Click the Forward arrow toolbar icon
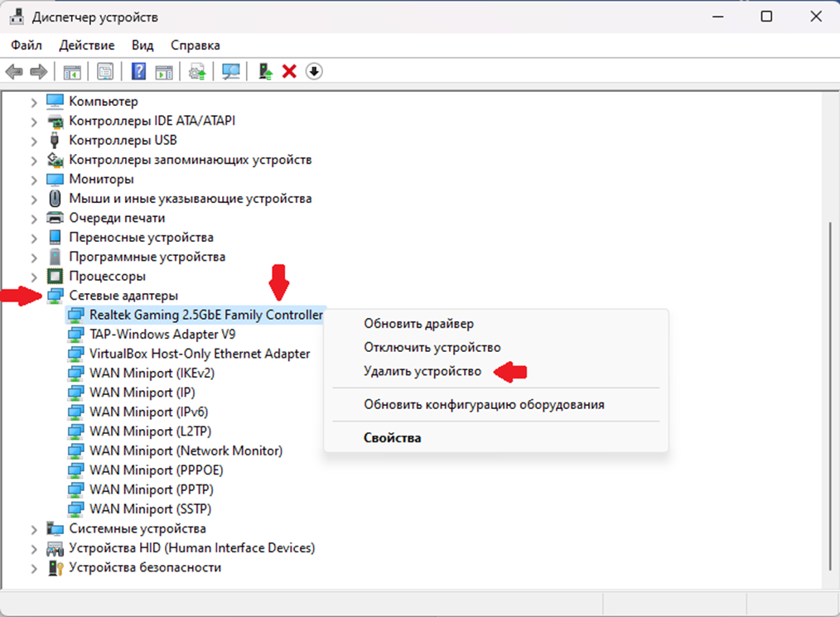Image resolution: width=840 pixels, height=617 pixels. pos(39,71)
